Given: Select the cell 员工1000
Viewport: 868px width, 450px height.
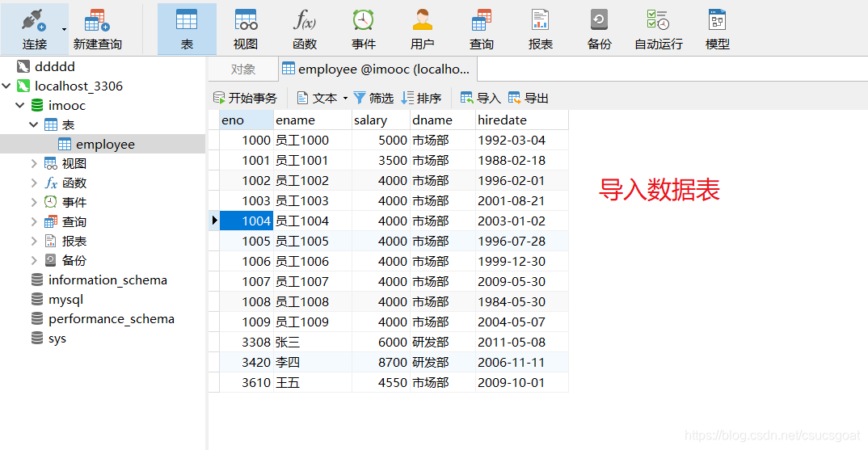Looking at the screenshot, I should click(313, 140).
